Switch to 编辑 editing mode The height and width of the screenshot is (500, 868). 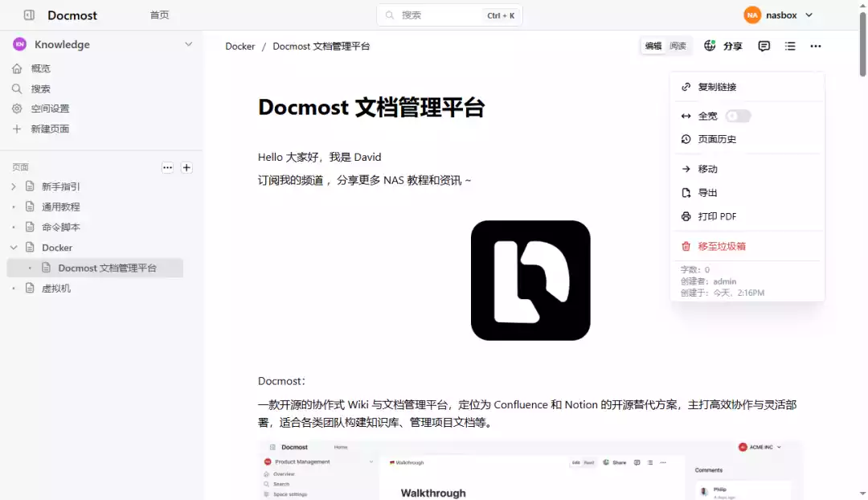[655, 46]
